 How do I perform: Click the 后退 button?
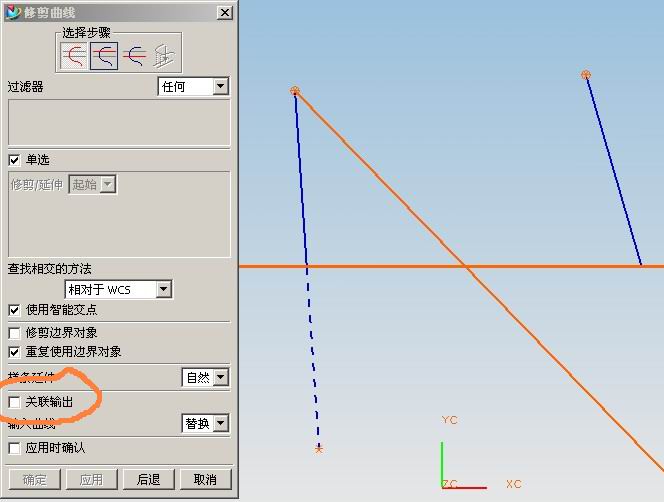[x=148, y=480]
